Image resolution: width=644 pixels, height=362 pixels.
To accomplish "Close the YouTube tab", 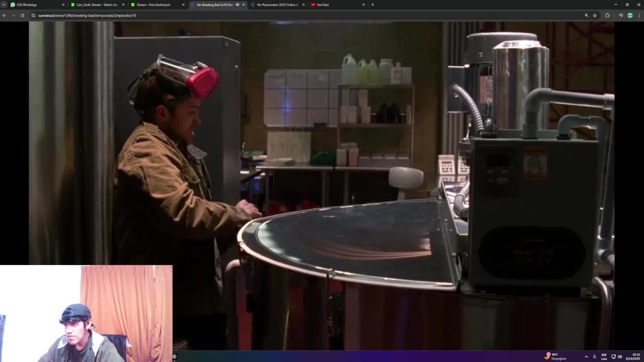I will tap(364, 5).
